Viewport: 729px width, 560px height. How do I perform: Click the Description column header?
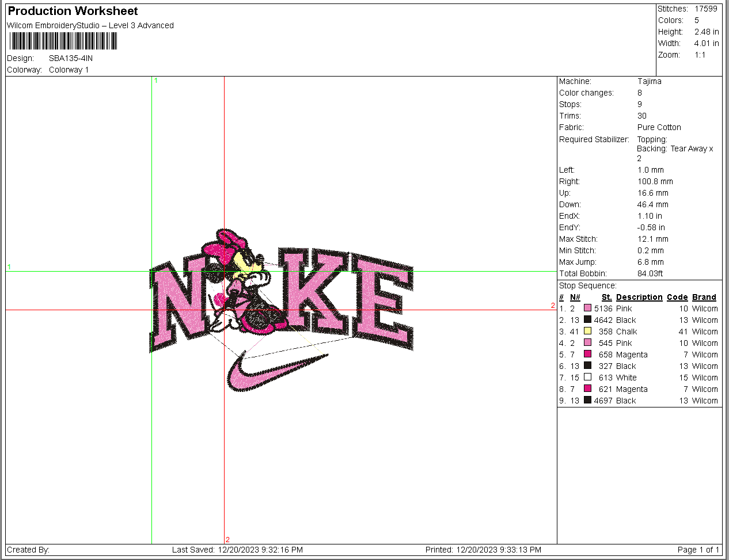click(639, 297)
